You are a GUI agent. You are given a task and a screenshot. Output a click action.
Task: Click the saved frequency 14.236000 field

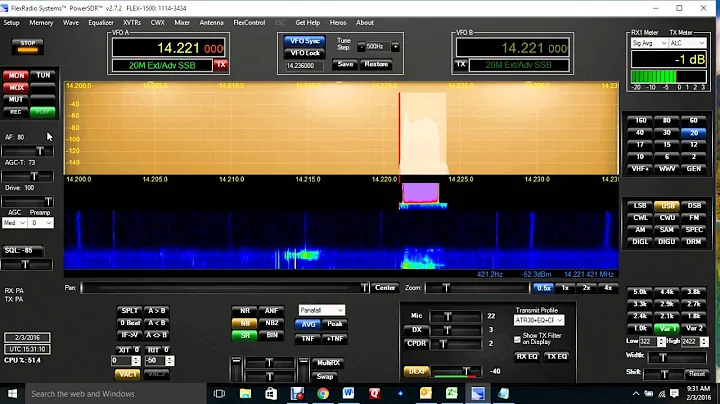[304, 66]
